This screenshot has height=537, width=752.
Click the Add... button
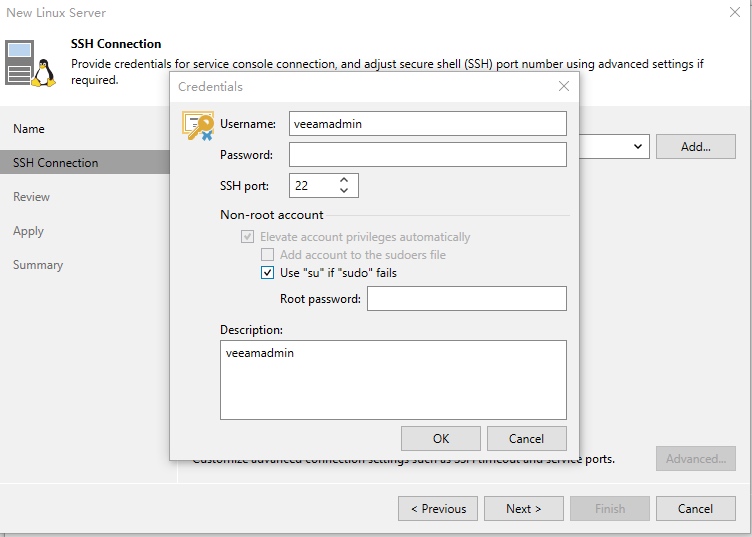[x=696, y=146]
